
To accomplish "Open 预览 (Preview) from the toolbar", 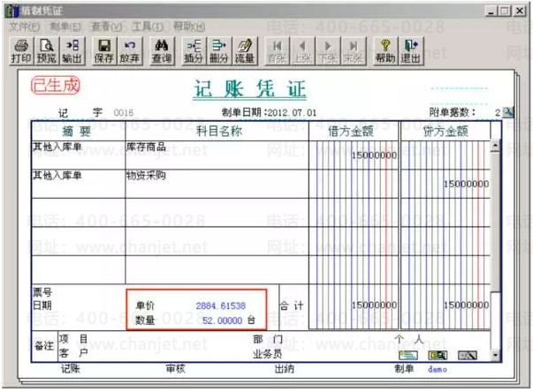I will click(x=47, y=51).
